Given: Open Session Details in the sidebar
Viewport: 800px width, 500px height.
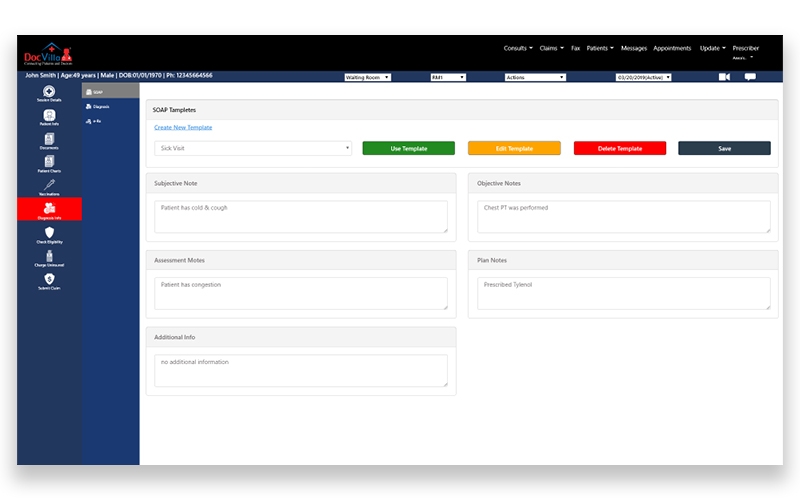Looking at the screenshot, I should tap(49, 94).
